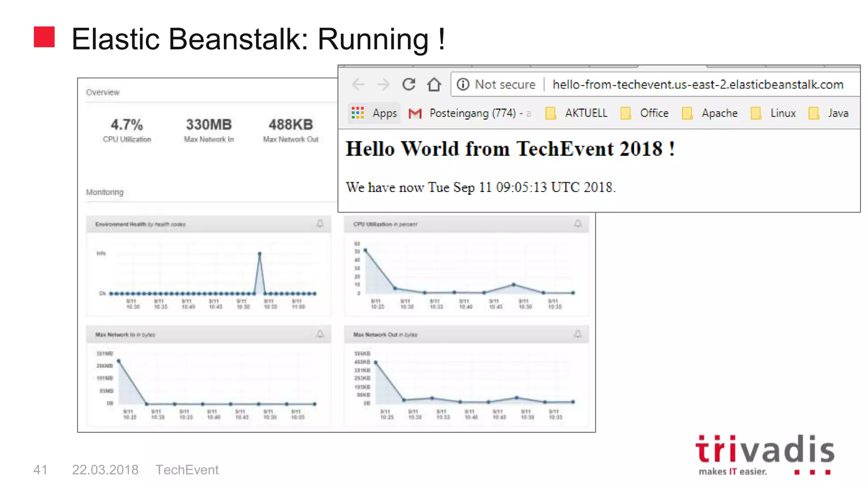Open the Apps grid shortcut

click(x=374, y=113)
